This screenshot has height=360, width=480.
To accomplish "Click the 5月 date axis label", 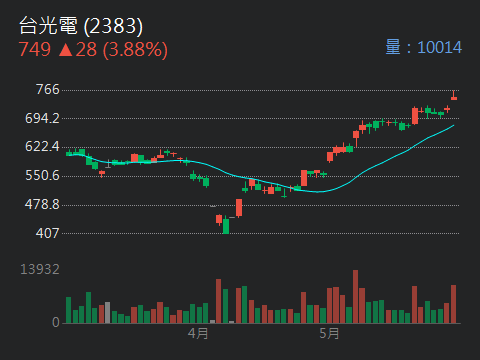I will point(329,333).
